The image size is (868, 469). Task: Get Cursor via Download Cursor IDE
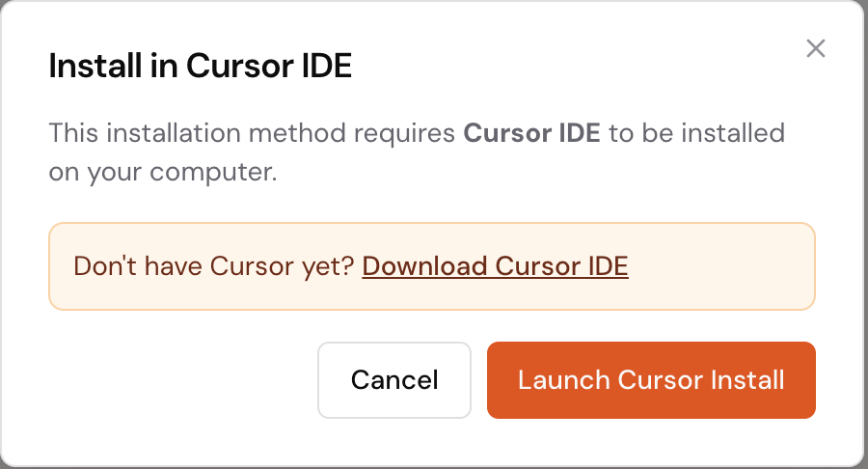[x=495, y=266]
